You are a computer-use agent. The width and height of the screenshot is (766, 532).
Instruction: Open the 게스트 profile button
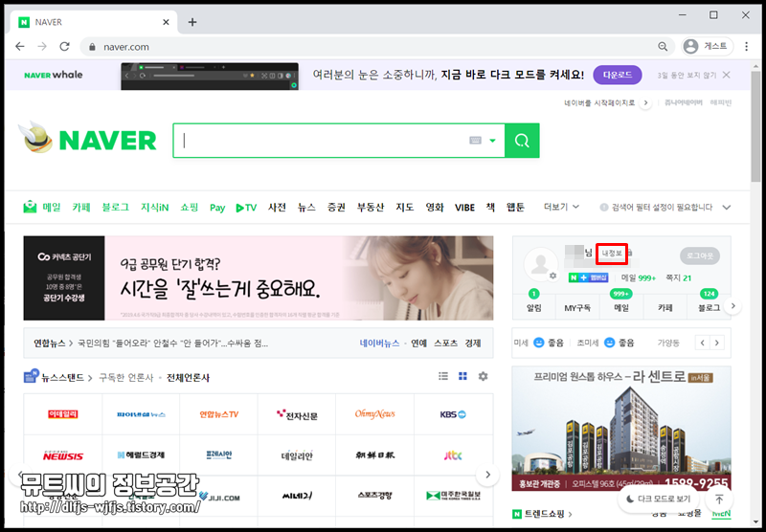707,46
